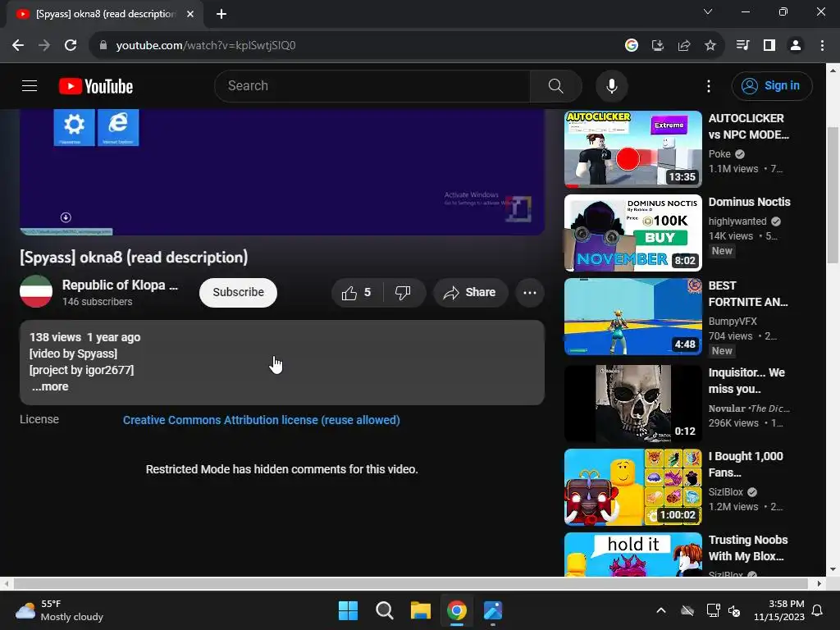Open Windows Start menu
The width and height of the screenshot is (840, 630).
348,610
